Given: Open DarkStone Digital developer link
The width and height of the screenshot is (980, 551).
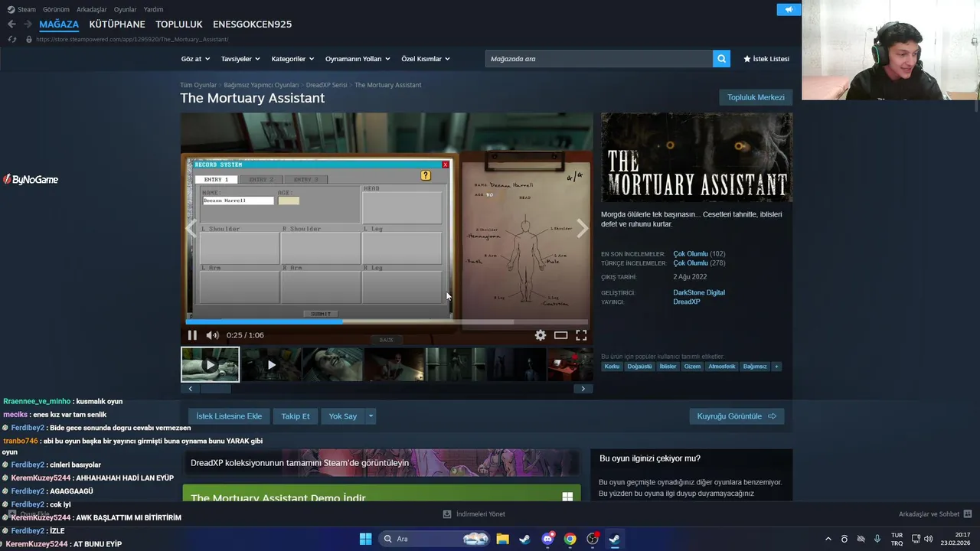Looking at the screenshot, I should click(x=699, y=292).
